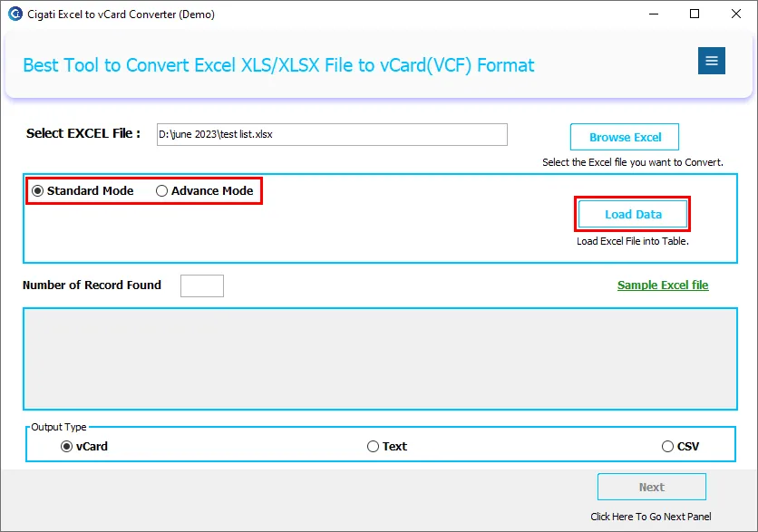The height and width of the screenshot is (532, 758).
Task: Click the 'Select EXCEL File :' label
Action: tap(83, 133)
